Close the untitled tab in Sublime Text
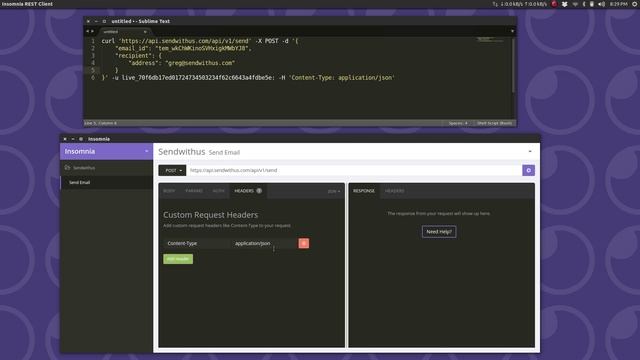640x360 pixels. [x=145, y=32]
